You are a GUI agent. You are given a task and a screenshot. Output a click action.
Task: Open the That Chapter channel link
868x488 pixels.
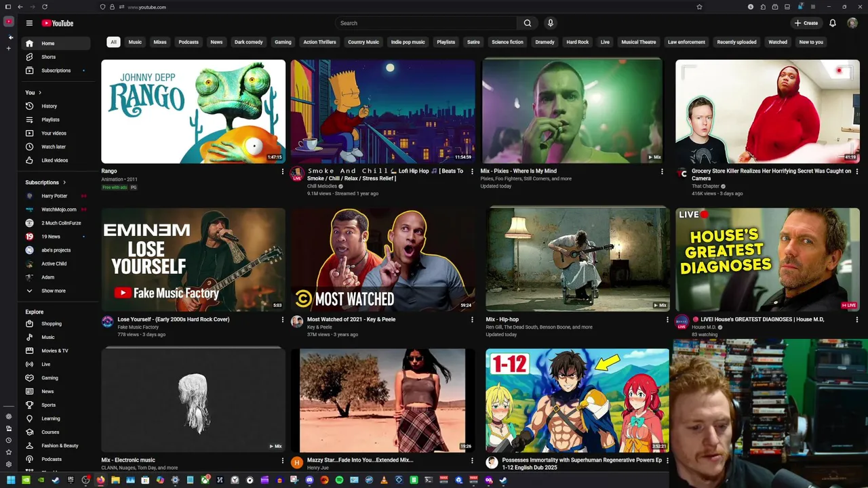pyautogui.click(x=705, y=186)
